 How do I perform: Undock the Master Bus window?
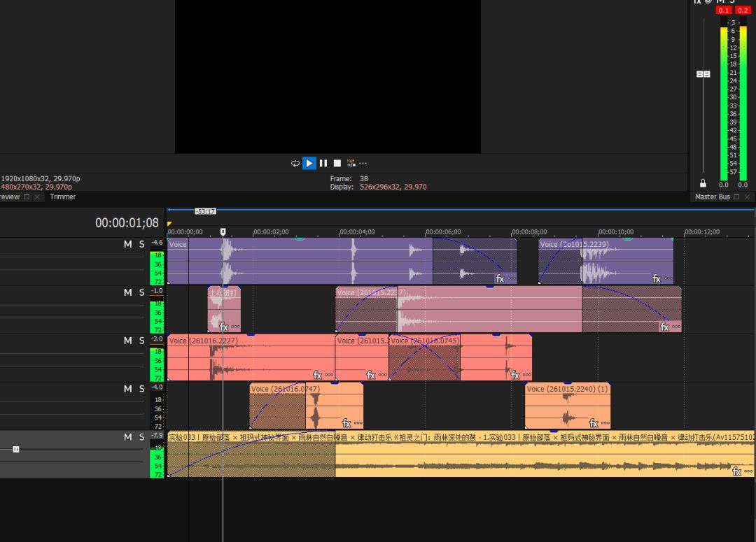(736, 197)
